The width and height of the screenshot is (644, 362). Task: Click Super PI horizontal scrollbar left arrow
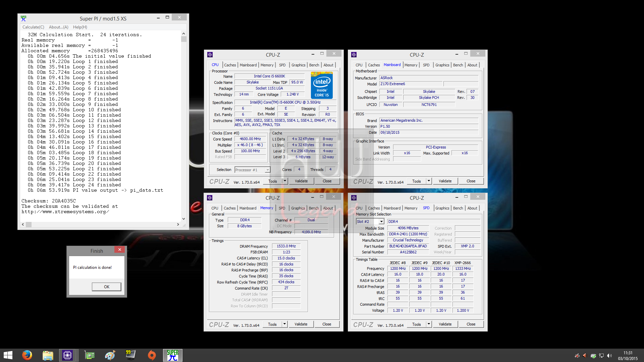tap(23, 224)
